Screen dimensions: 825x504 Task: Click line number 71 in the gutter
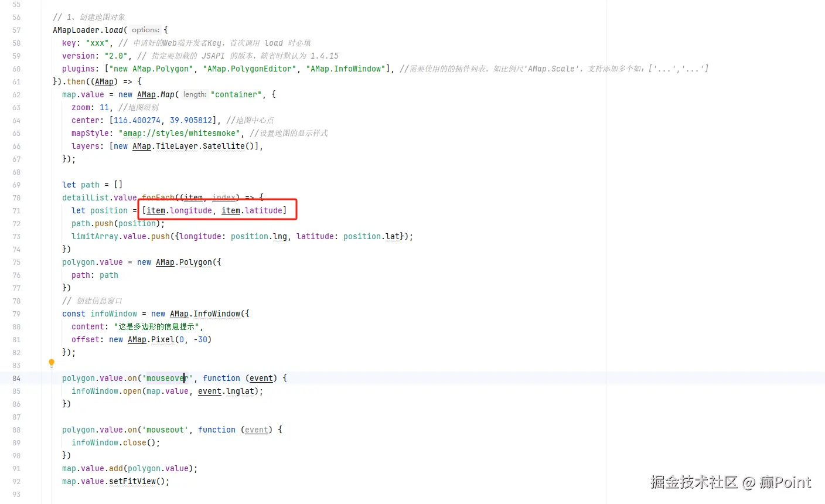point(16,210)
